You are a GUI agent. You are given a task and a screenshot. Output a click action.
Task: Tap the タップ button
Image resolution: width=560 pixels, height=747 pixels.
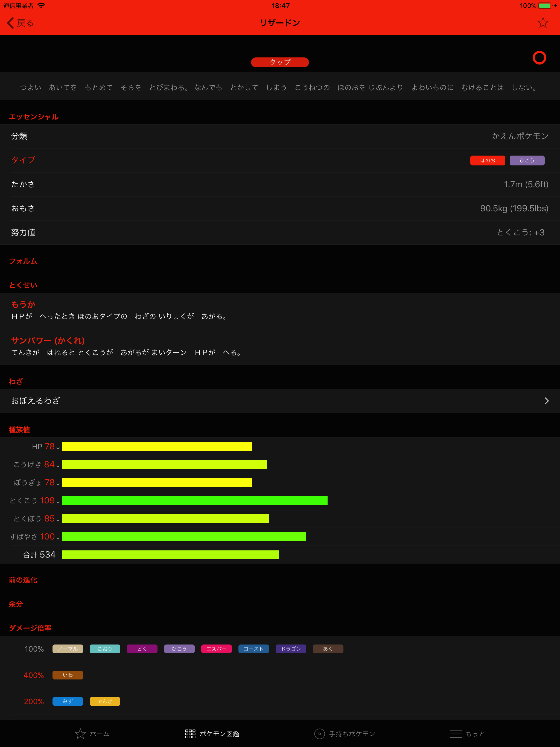280,62
